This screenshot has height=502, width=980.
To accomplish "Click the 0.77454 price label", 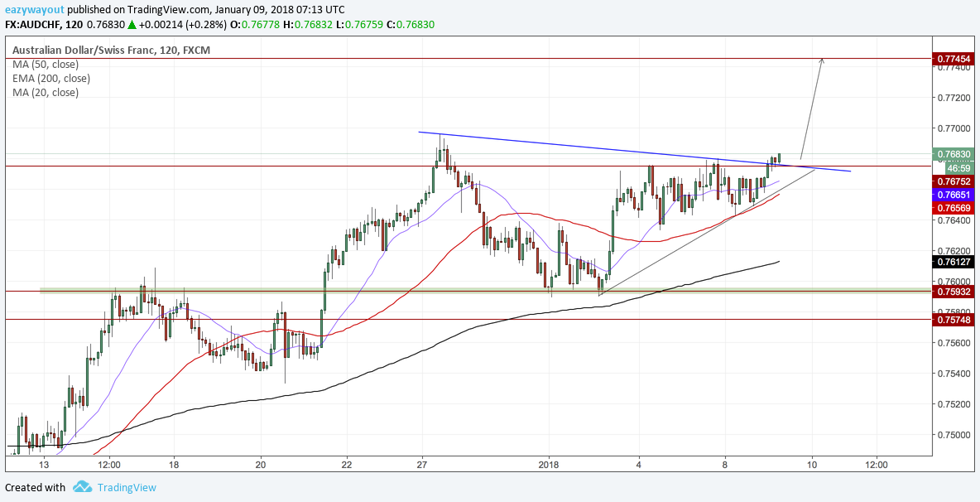I will [954, 59].
